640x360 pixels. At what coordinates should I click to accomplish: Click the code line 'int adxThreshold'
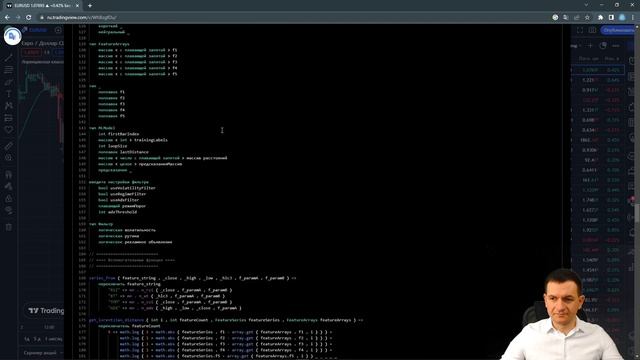tap(118, 212)
